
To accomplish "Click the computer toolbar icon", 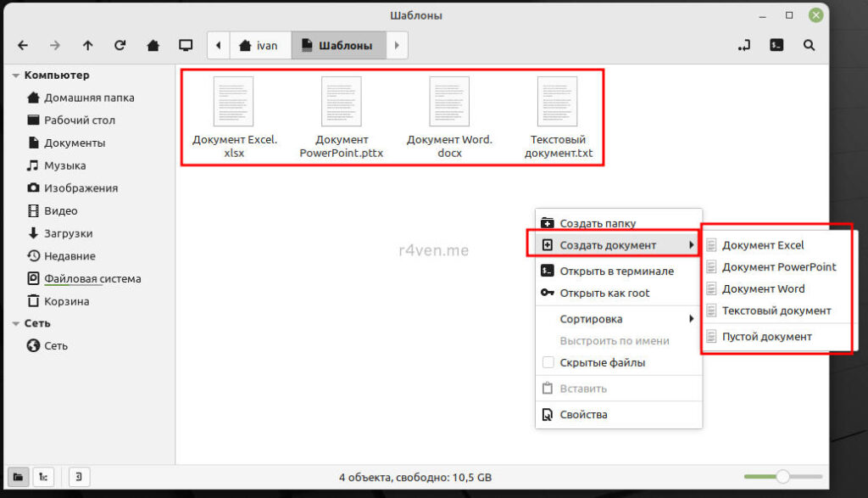I will point(185,45).
